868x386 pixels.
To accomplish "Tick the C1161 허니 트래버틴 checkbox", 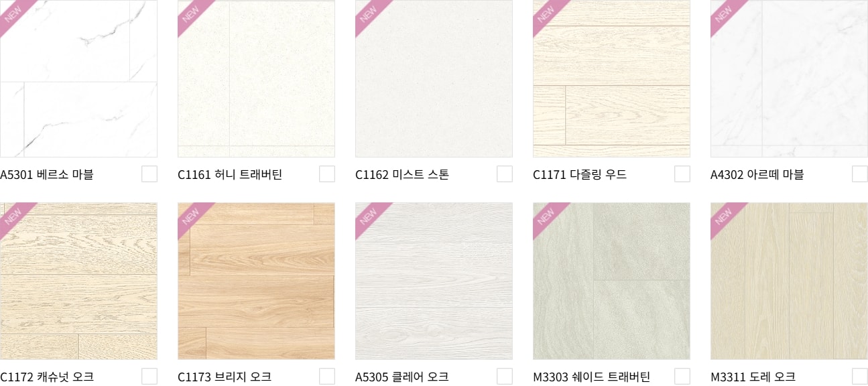I will point(327,174).
